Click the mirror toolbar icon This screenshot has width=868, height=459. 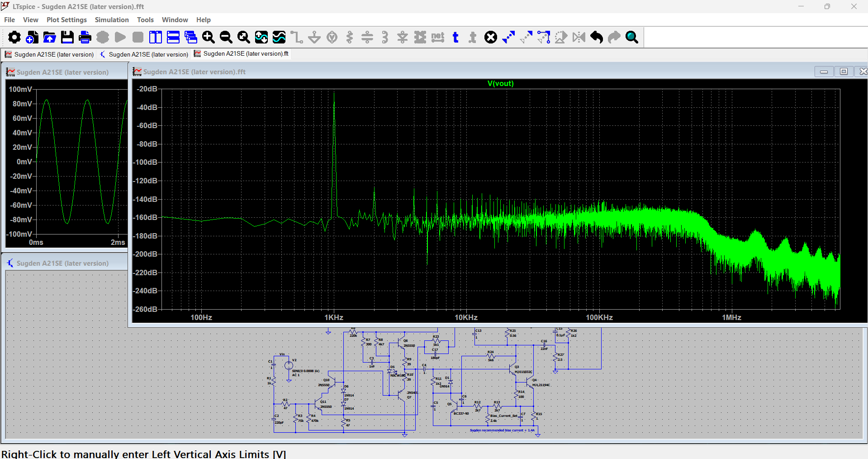(x=579, y=37)
